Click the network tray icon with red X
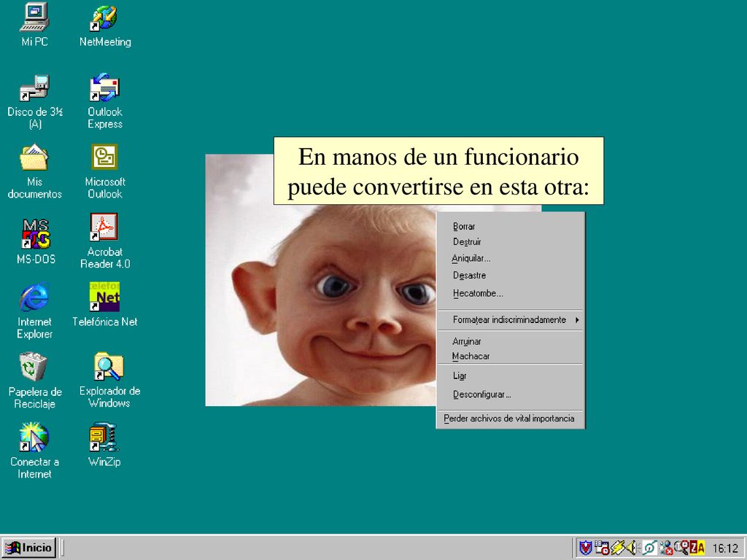 tap(666, 548)
